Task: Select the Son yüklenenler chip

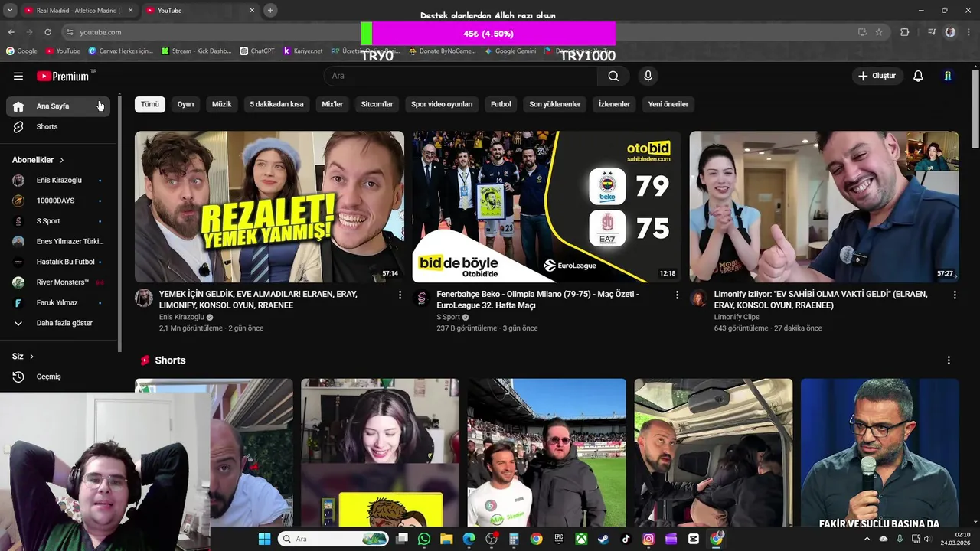Action: (555, 104)
